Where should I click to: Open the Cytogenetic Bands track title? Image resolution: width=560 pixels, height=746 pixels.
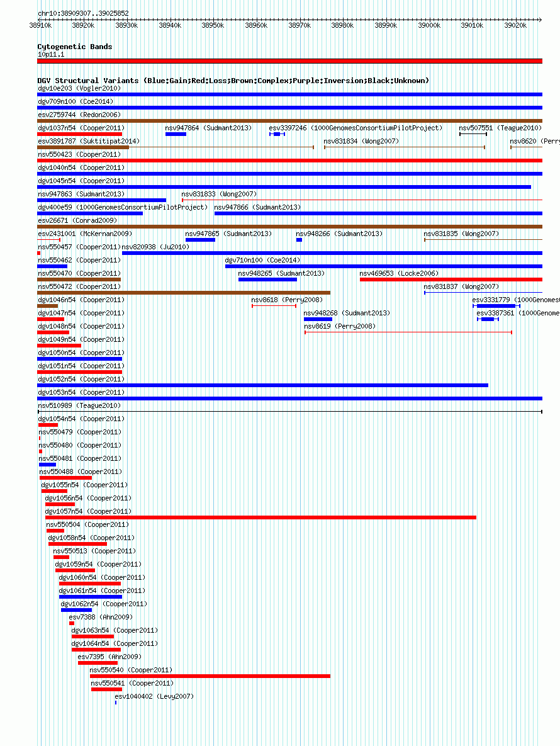(75, 47)
